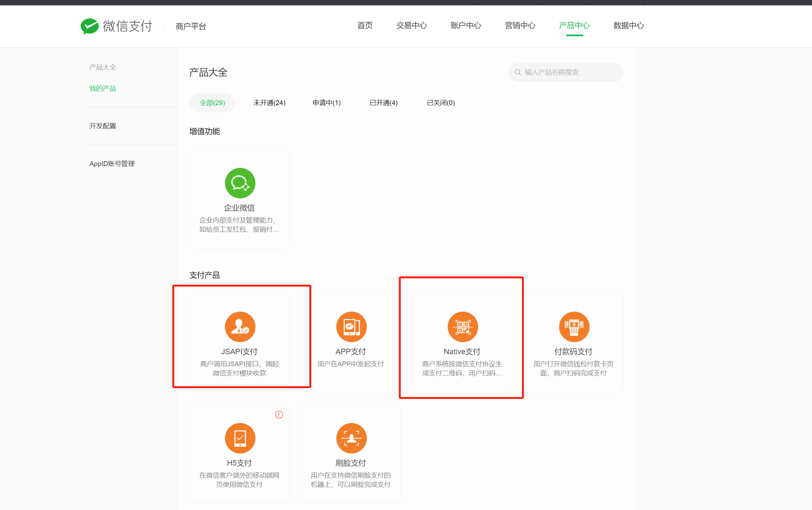Screen dimensions: 812x510
Task: Click the JSAPI支付 title text
Action: (240, 351)
